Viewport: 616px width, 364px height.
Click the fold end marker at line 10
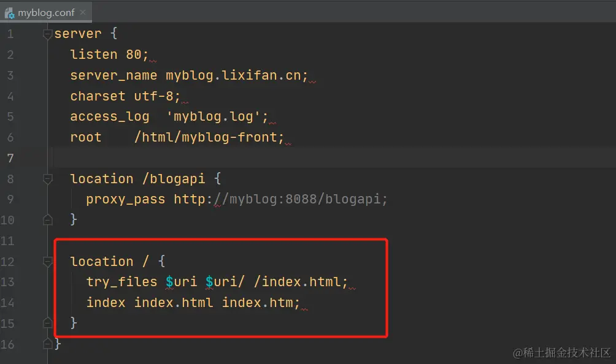pos(47,219)
